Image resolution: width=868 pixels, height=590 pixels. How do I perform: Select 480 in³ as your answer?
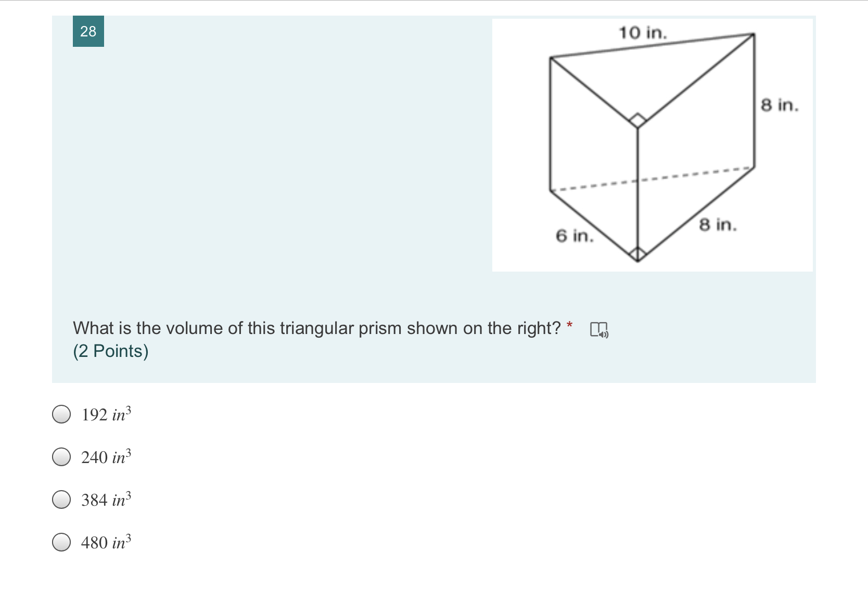(61, 543)
